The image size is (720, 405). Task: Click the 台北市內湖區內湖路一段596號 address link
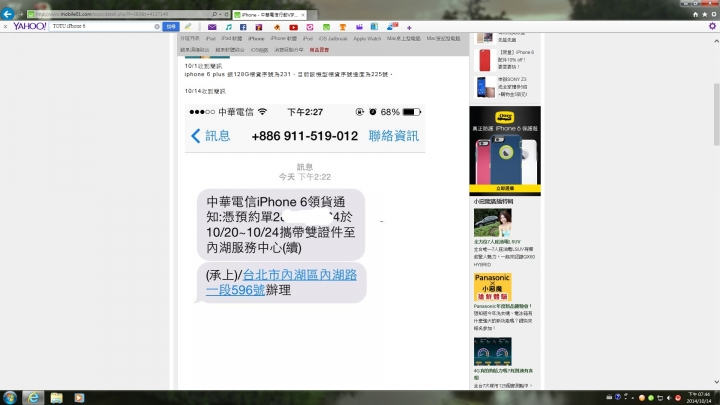[281, 282]
